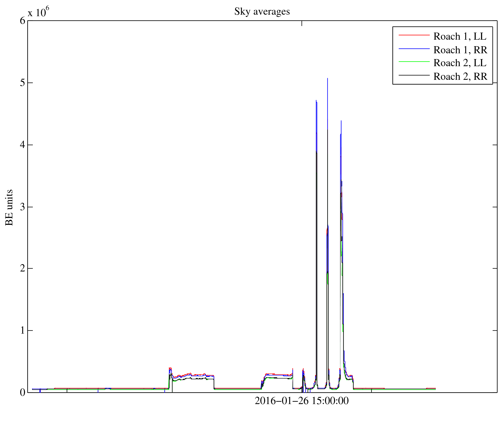Click the y-axis tick label 2

point(23,268)
